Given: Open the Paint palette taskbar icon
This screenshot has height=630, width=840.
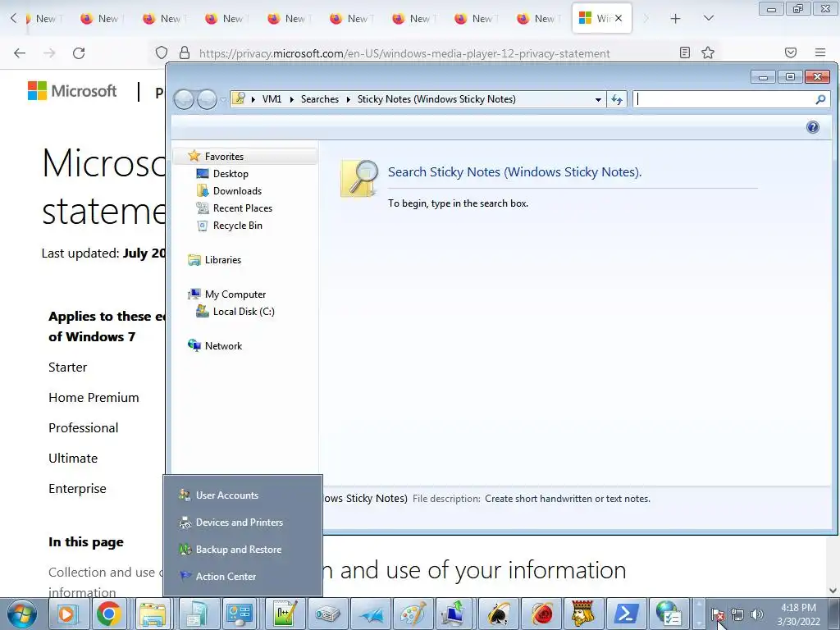Looking at the screenshot, I should (412, 614).
